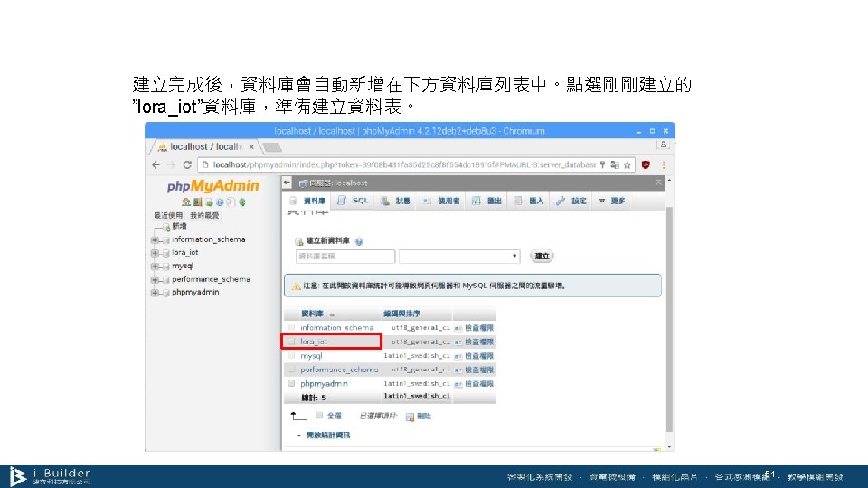The height and width of the screenshot is (488, 868).
Task: Open the phpmyadmin database link in table
Action: coord(324,383)
